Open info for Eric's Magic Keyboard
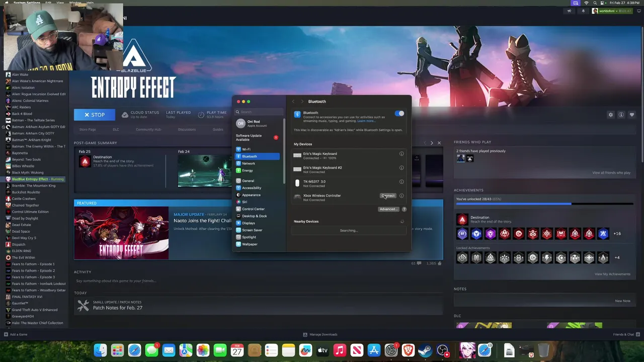644x362 pixels. click(x=401, y=154)
